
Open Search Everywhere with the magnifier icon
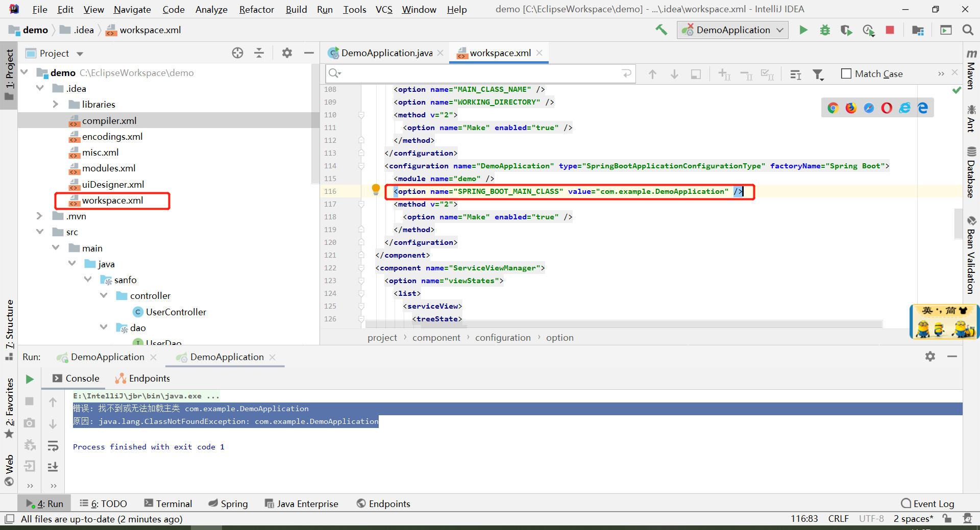(967, 30)
